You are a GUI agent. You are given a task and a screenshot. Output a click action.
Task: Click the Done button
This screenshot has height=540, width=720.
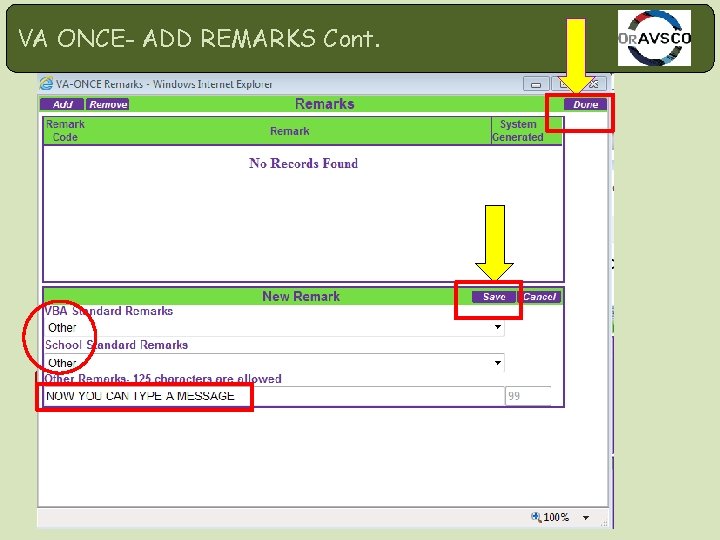[x=585, y=104]
